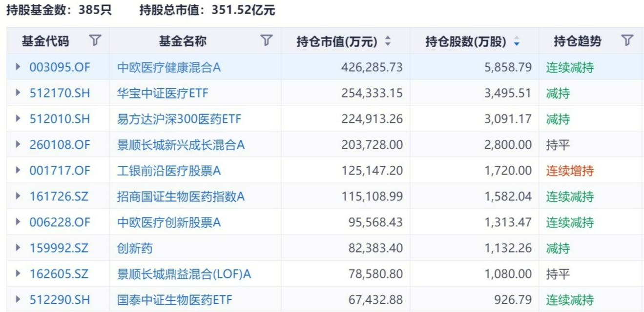Sort by 持仓股数(万股) arrows
Screen dimensions: 644x312
(x=517, y=41)
